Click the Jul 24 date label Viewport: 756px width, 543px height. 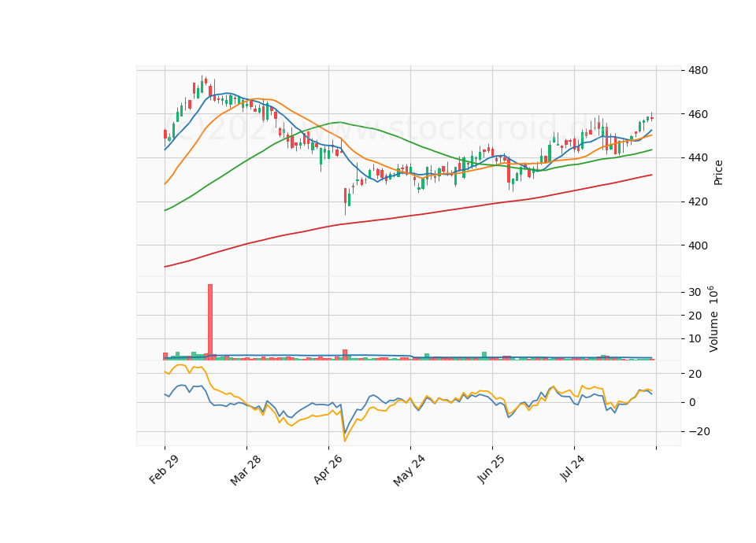[x=573, y=467]
